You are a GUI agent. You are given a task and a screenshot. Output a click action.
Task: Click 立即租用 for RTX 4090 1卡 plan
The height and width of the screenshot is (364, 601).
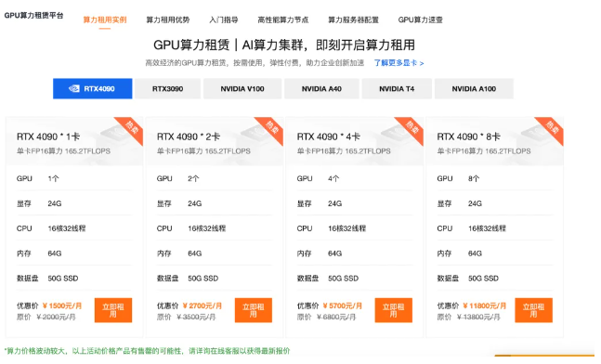pyautogui.click(x=113, y=310)
